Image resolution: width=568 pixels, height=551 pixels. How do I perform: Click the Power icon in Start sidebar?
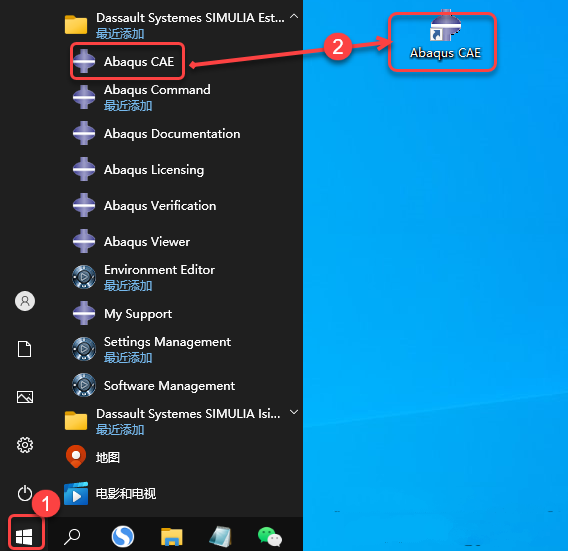(x=25, y=493)
